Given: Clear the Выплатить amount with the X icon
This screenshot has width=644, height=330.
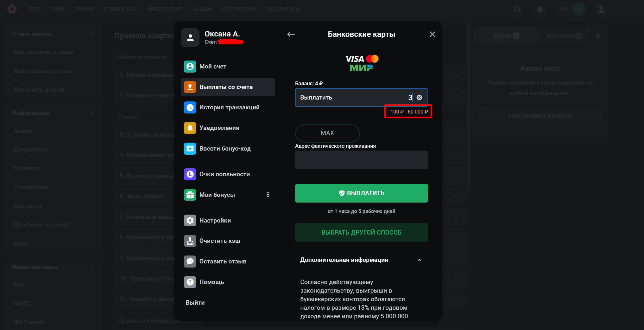Looking at the screenshot, I should [x=419, y=98].
